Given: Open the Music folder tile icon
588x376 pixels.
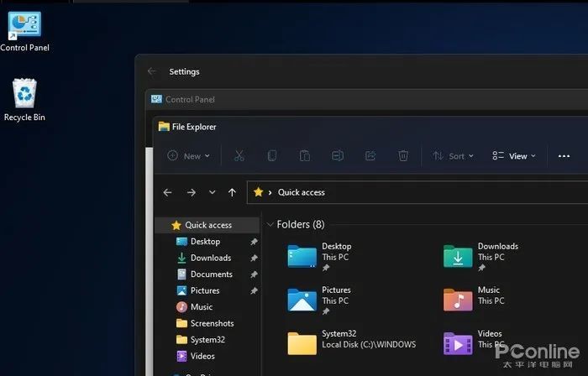Looking at the screenshot, I should click(x=458, y=300).
